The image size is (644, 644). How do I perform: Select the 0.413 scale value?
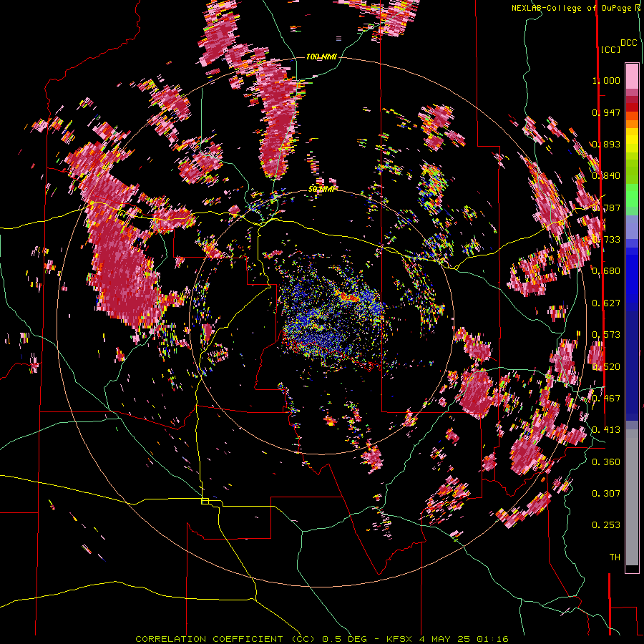coord(606,430)
